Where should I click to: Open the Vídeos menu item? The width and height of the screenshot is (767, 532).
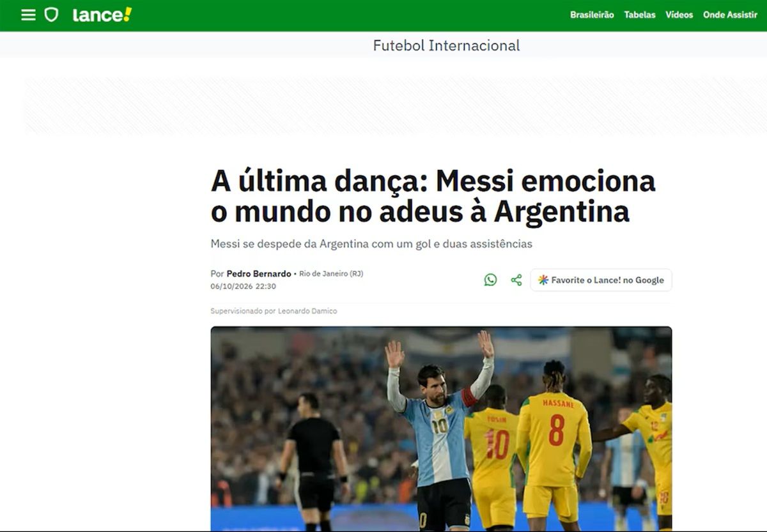coord(679,15)
